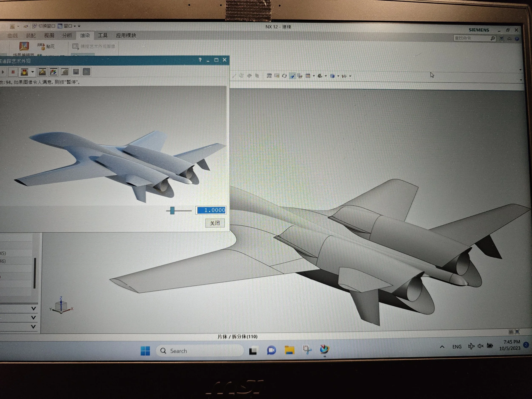Open the 分析 analysis tab
532x399 pixels.
pyautogui.click(x=67, y=36)
